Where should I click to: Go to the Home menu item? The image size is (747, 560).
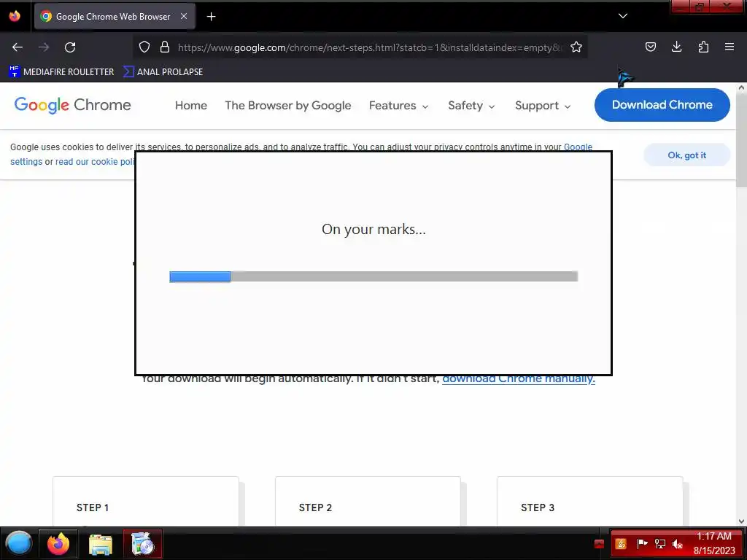[191, 106]
